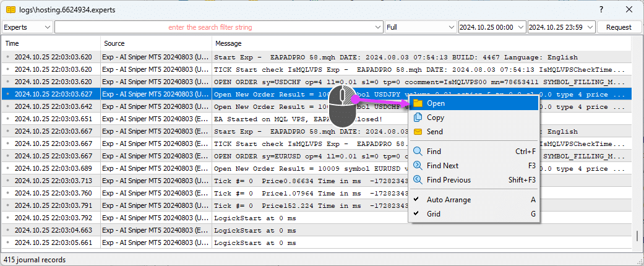The height and width of the screenshot is (266, 644).
Task: Click the question mark help icon
Action: [x=601, y=9]
